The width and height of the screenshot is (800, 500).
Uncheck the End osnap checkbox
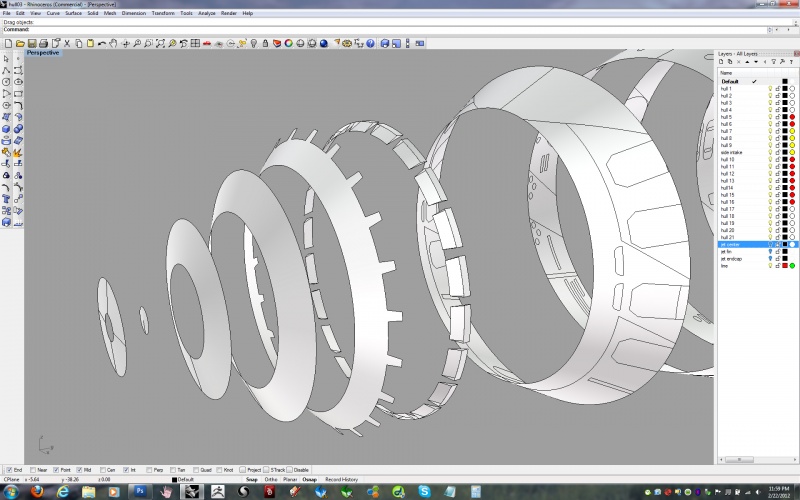(x=9, y=470)
